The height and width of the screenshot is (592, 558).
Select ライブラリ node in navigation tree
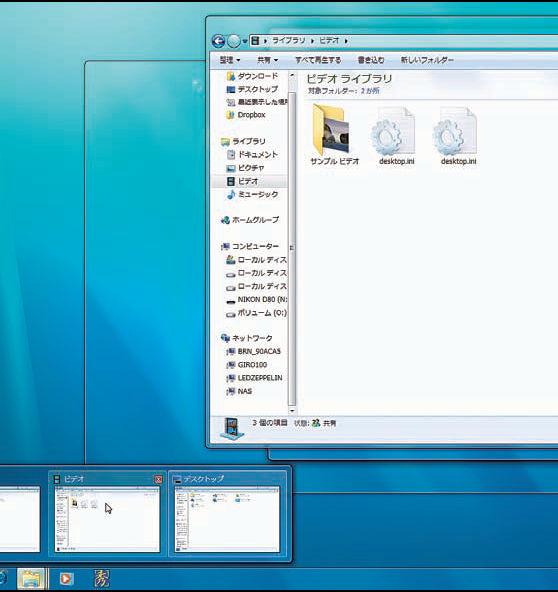[243, 141]
